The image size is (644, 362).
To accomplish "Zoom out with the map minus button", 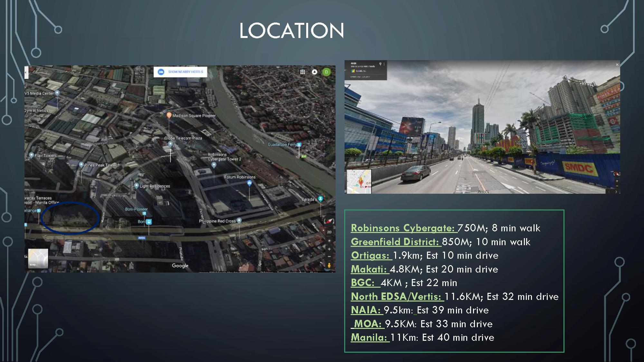I will [329, 256].
